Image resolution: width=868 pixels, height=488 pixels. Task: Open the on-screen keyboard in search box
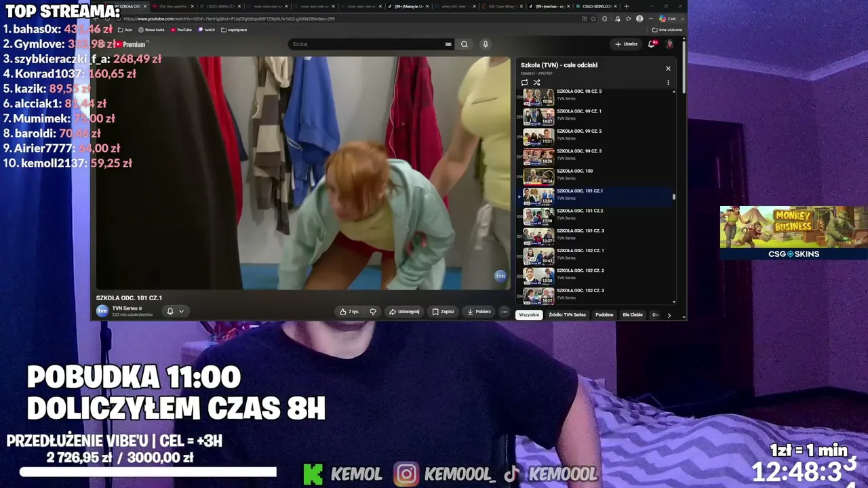pyautogui.click(x=448, y=44)
